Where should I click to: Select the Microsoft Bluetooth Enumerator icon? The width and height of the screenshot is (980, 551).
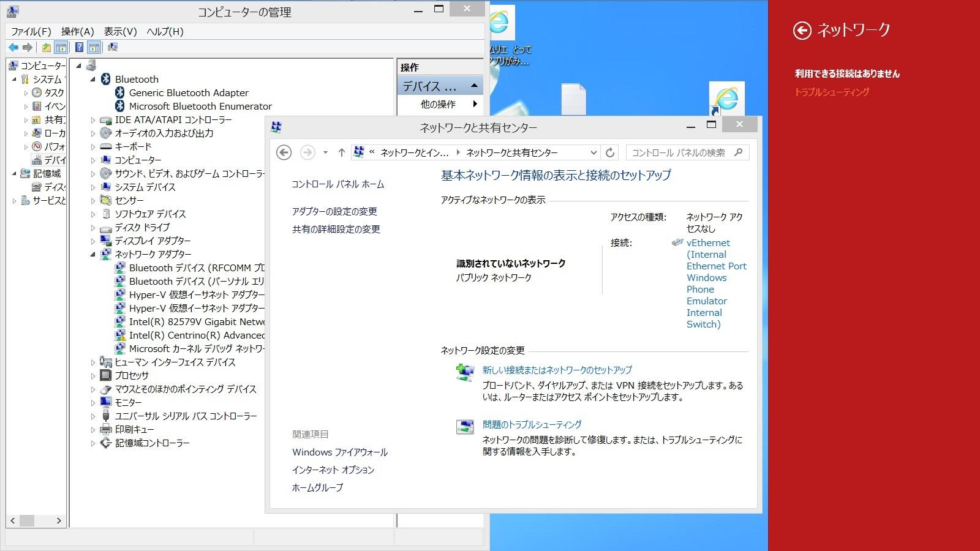pos(120,106)
